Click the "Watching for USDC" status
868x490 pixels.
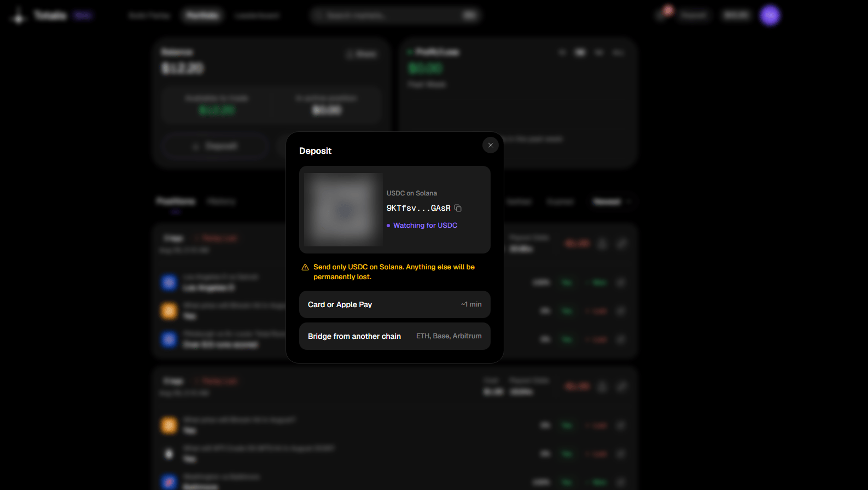point(422,226)
